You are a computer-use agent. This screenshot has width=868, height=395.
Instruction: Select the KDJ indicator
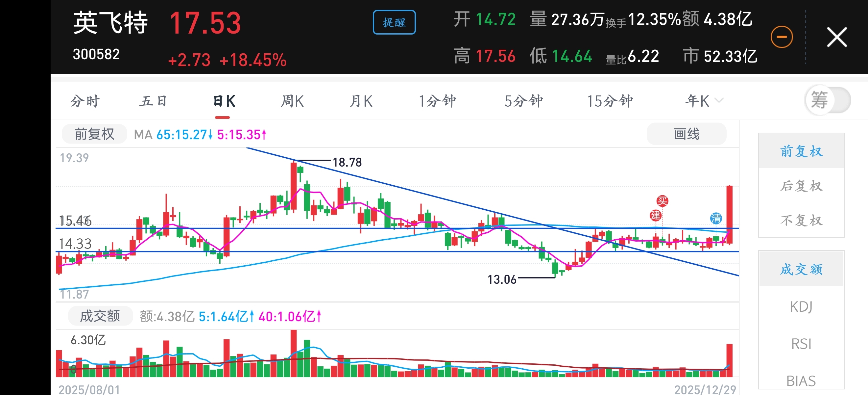click(x=801, y=307)
